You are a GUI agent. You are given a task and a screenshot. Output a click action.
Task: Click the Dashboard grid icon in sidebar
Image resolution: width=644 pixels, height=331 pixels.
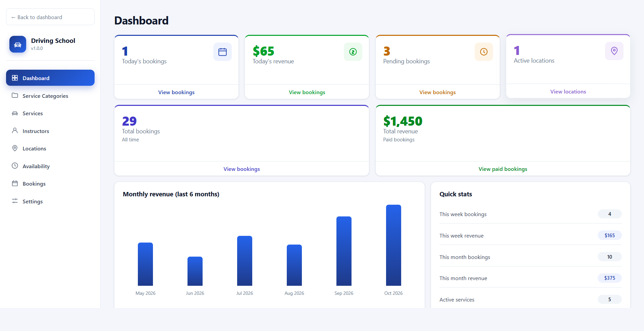point(15,78)
